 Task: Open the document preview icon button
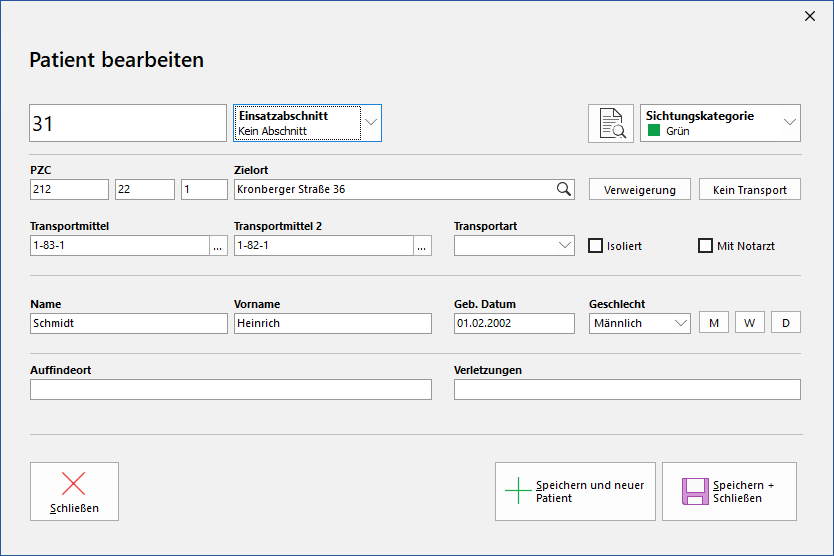click(x=611, y=123)
